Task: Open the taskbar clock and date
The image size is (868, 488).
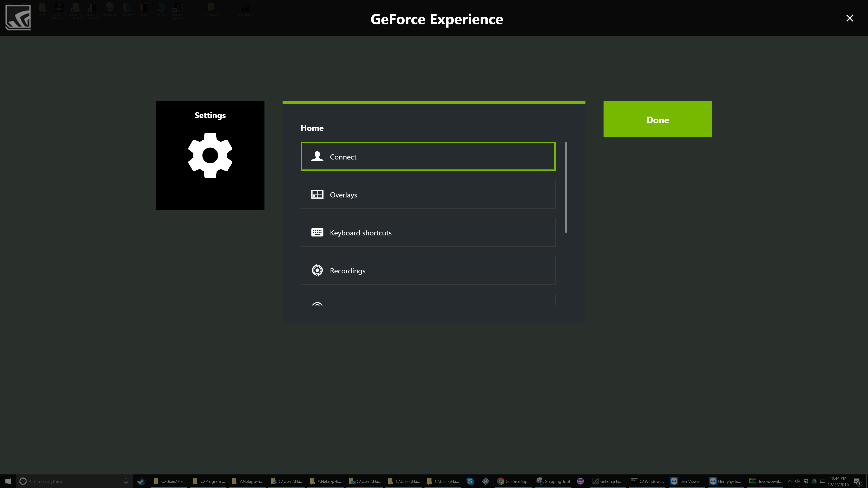Action: (x=838, y=481)
